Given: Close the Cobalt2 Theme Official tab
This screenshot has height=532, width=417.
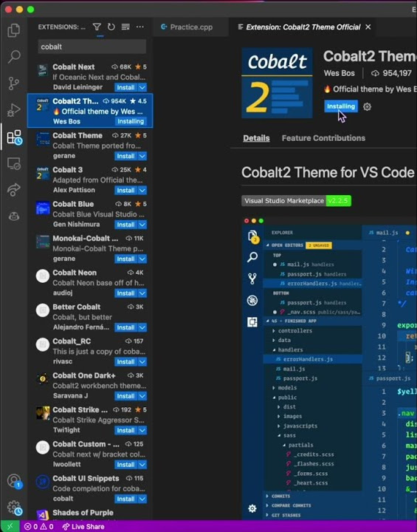Looking at the screenshot, I should click(x=368, y=27).
